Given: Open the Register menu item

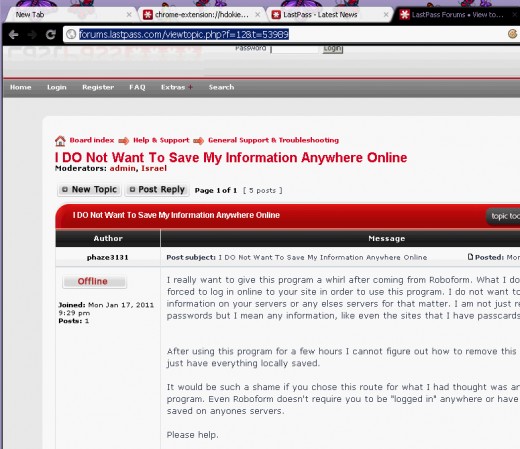Looking at the screenshot, I should coord(98,87).
